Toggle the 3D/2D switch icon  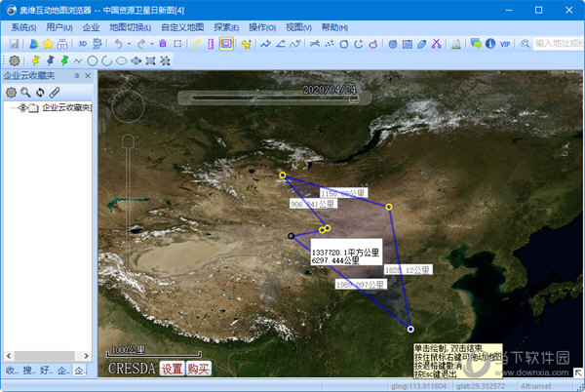point(97,44)
